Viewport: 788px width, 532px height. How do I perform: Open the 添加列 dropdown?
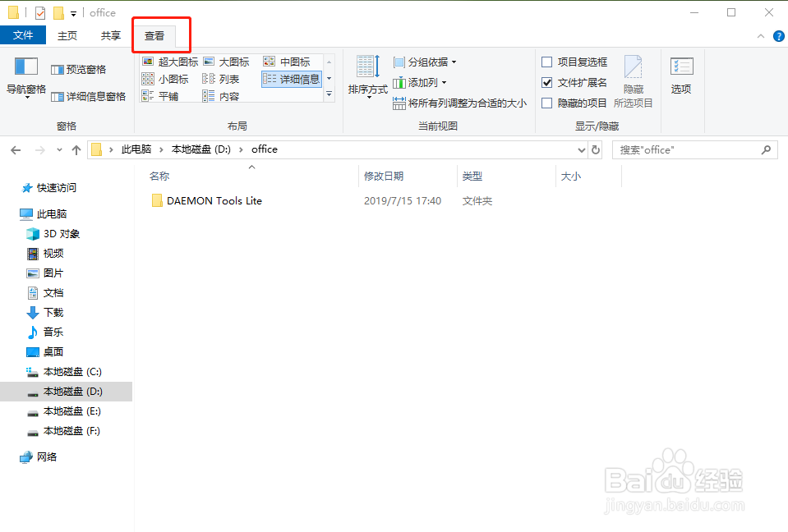tap(420, 82)
